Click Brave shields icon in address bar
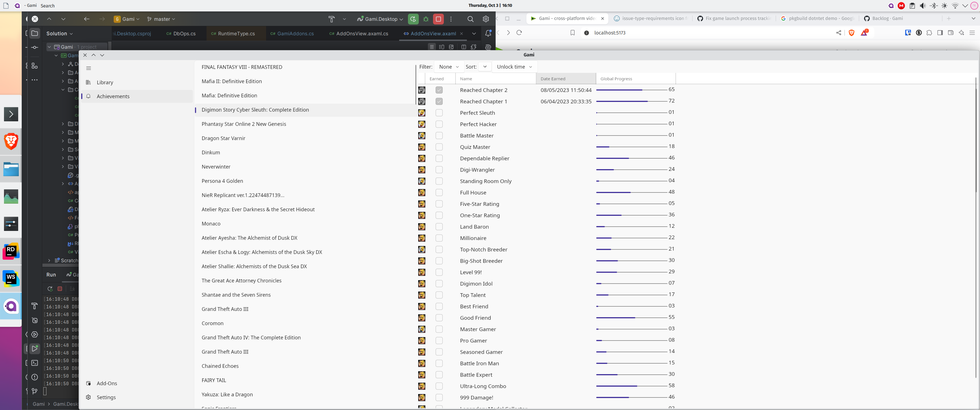Image resolution: width=980 pixels, height=410 pixels. click(852, 33)
